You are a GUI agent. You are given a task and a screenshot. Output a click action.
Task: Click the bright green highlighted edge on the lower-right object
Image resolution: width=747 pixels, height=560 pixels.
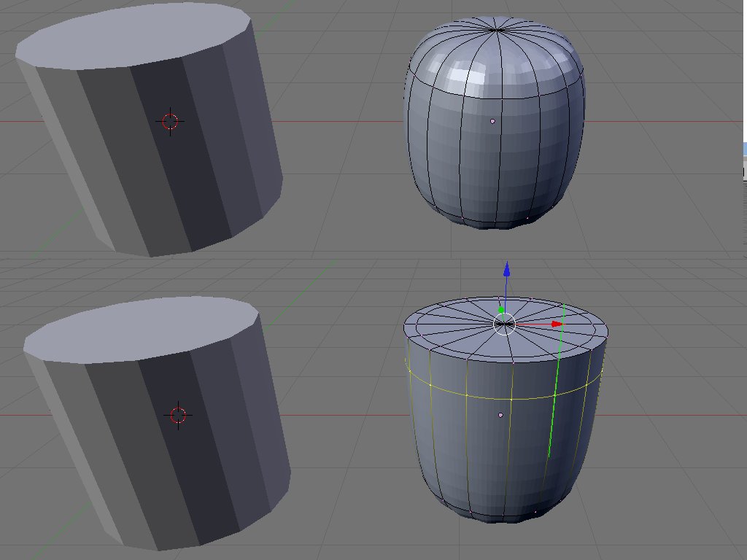pyautogui.click(x=557, y=381)
